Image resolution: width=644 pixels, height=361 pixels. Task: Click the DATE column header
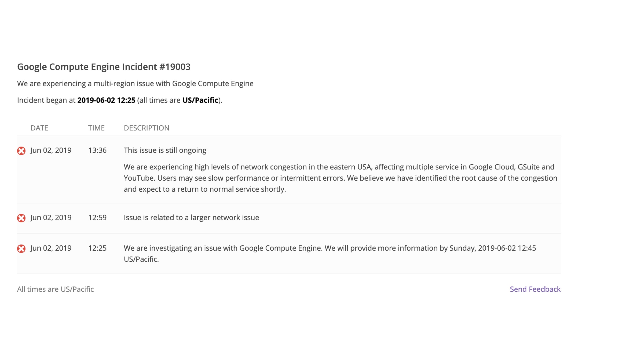click(39, 128)
